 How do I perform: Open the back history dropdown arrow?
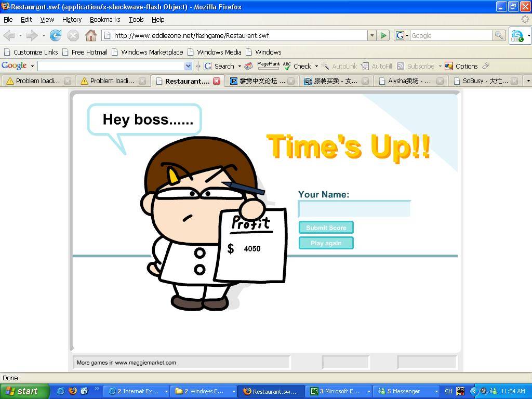coord(20,35)
